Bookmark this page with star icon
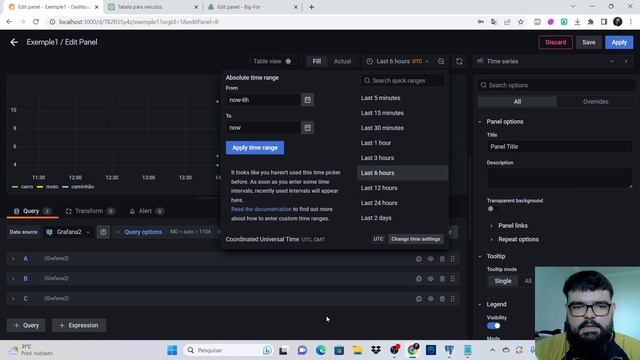This screenshot has height=360, width=640. (521, 22)
